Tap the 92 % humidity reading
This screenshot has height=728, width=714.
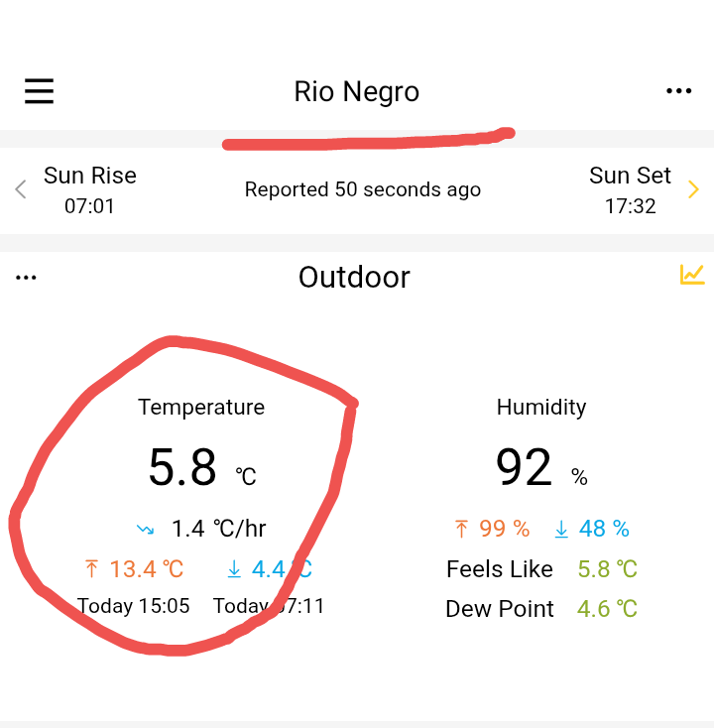pyautogui.click(x=541, y=467)
